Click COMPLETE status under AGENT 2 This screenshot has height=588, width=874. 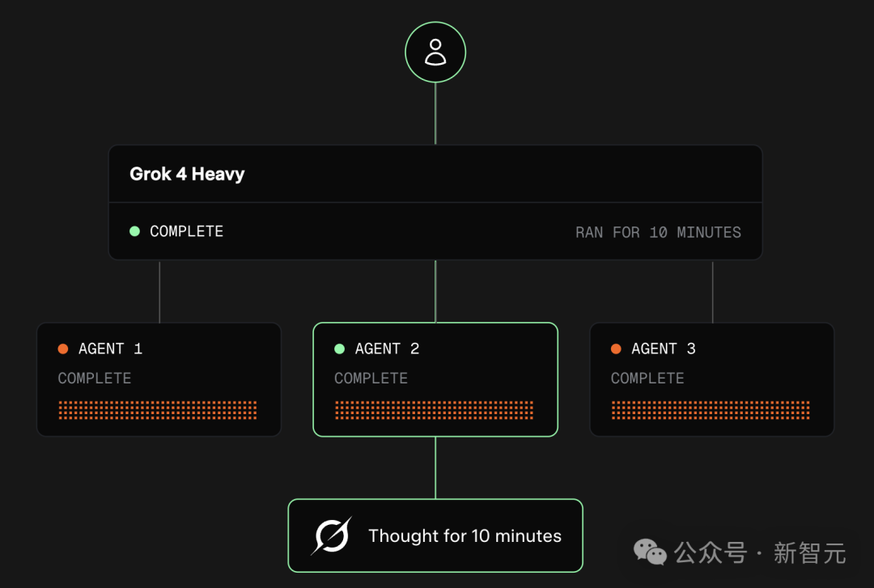click(371, 379)
